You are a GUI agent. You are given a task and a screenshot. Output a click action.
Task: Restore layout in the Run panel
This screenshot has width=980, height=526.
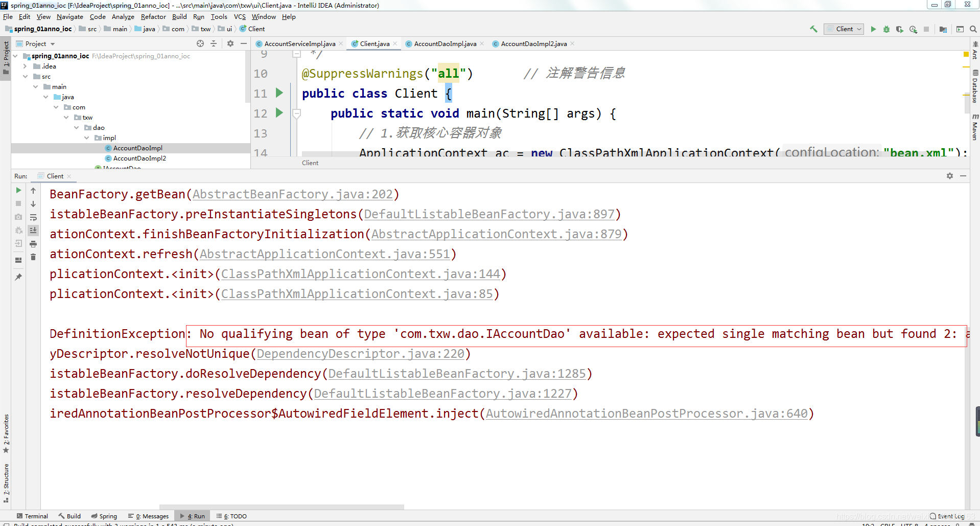pos(18,260)
